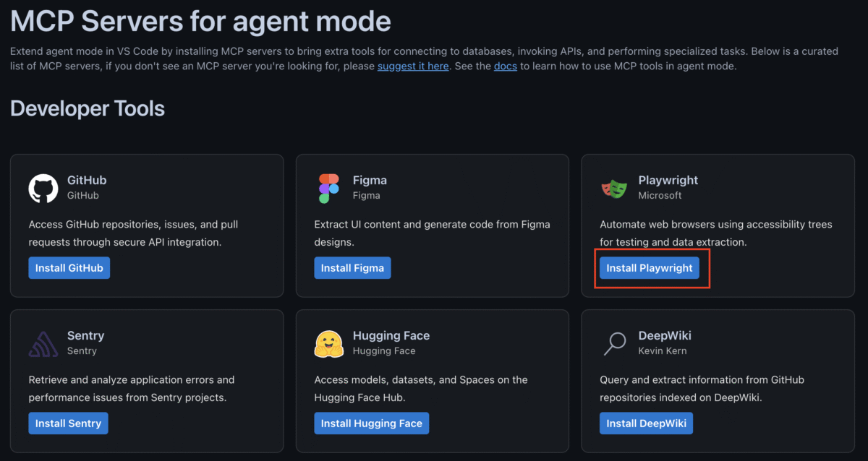The height and width of the screenshot is (461, 868).
Task: Click the GitHub octocat logo icon
Action: point(43,188)
